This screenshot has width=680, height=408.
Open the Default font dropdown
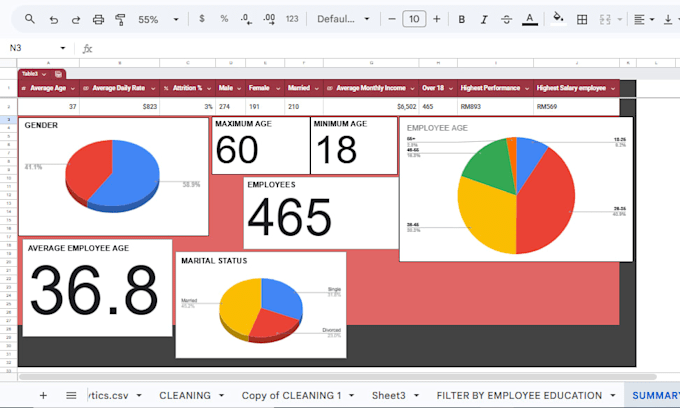pos(343,19)
